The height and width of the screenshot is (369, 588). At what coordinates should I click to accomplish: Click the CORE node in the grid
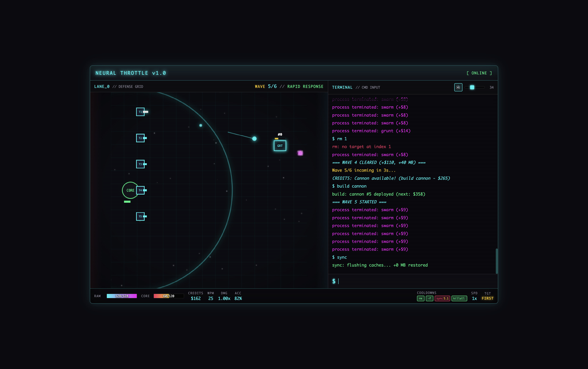tap(130, 190)
